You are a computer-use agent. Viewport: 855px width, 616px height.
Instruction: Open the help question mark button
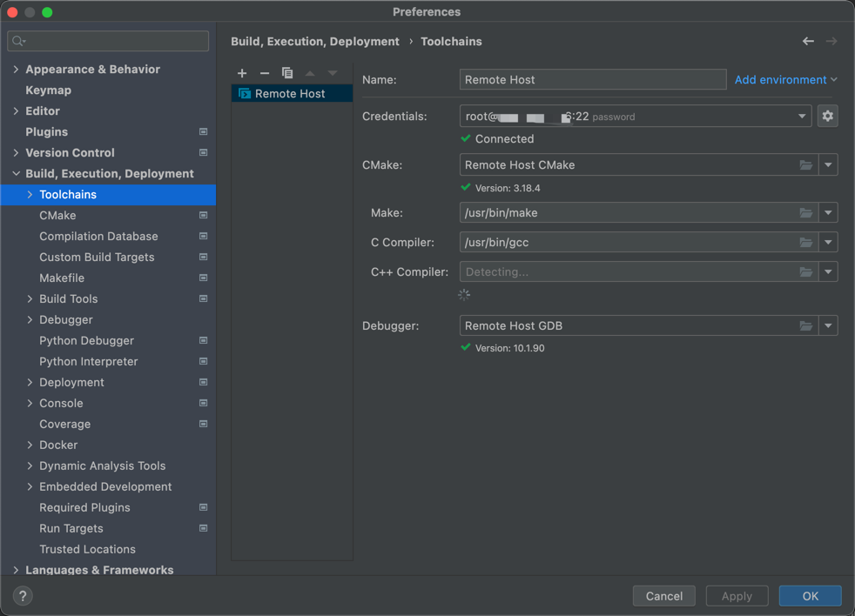(23, 596)
